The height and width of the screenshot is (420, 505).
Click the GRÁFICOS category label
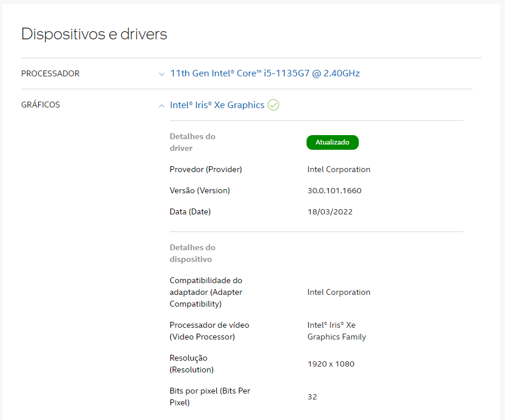pos(41,105)
